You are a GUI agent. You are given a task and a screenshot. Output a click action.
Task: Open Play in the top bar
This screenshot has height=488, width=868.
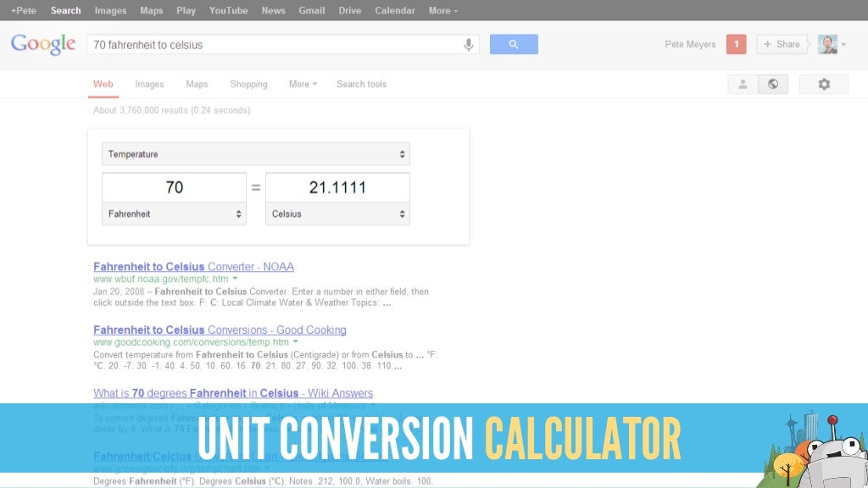tap(186, 10)
